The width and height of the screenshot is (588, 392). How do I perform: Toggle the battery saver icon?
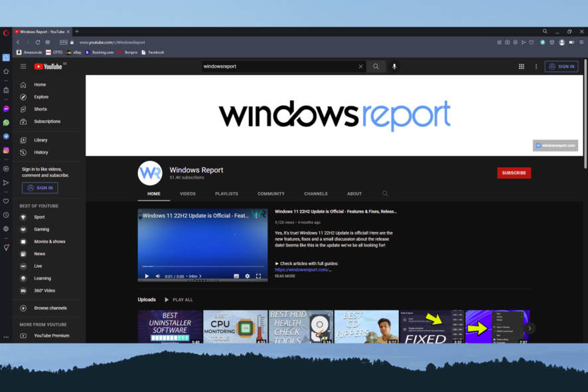pos(571,43)
